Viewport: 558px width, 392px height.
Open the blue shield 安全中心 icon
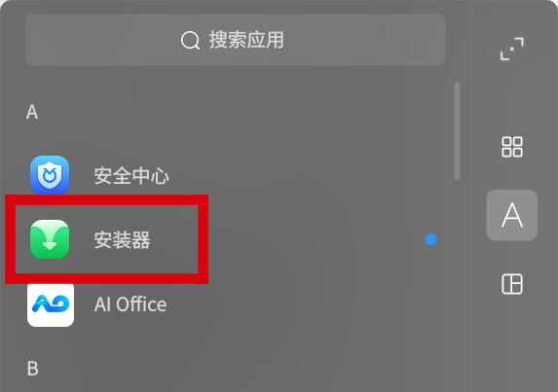(50, 175)
